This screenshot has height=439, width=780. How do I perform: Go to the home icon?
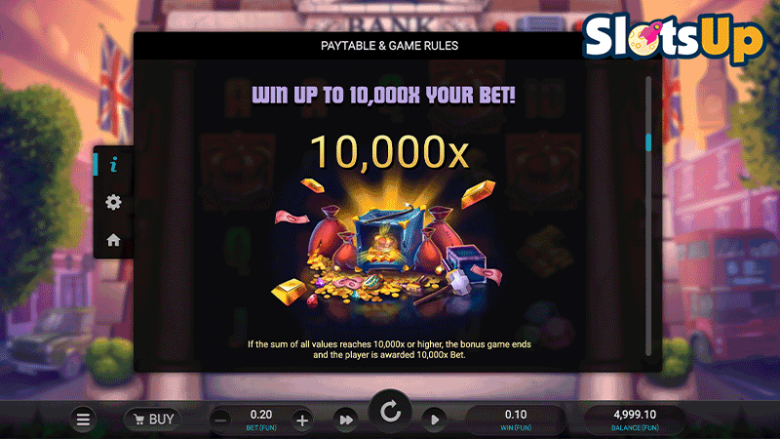(113, 240)
